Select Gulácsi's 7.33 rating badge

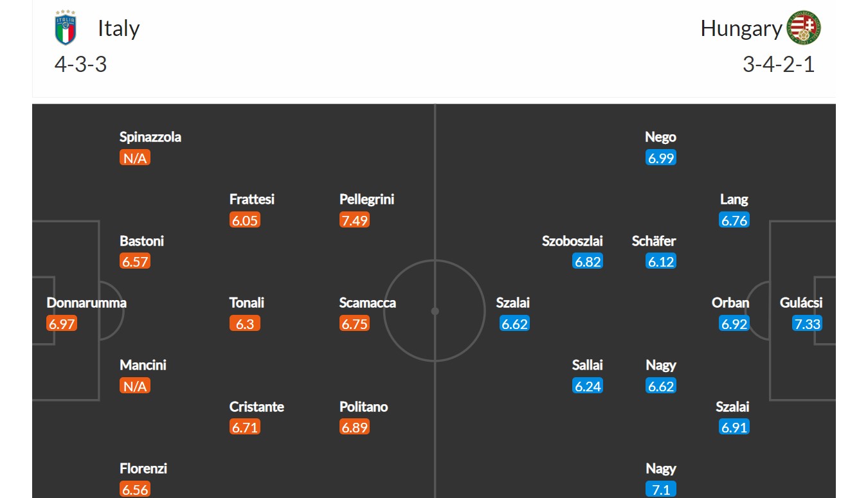pos(808,324)
